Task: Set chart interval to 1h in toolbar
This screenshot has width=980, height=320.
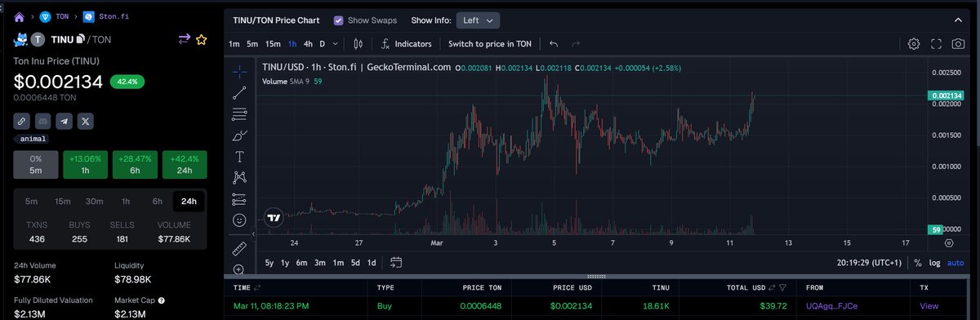Action: (x=292, y=43)
